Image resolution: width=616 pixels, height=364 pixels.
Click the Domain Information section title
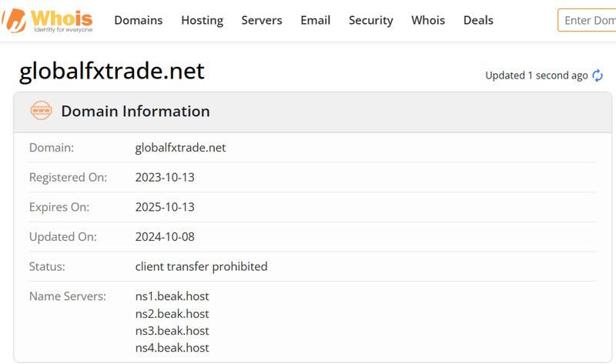[136, 111]
